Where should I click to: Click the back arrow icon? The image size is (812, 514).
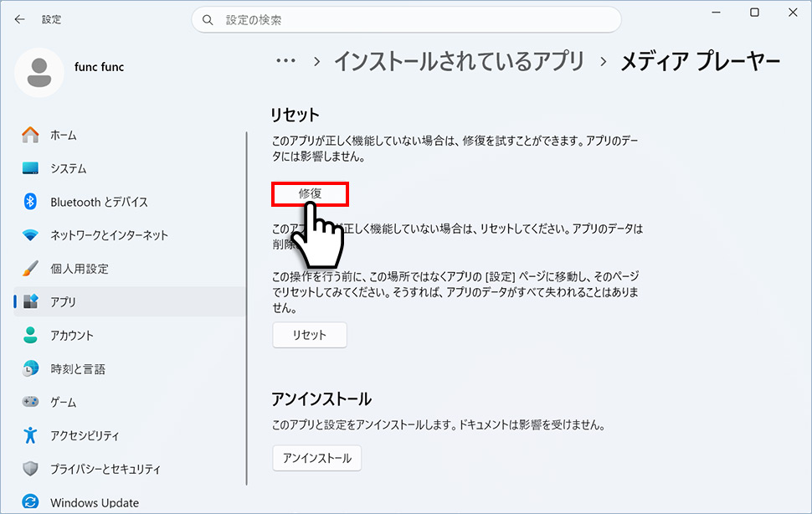tap(20, 19)
